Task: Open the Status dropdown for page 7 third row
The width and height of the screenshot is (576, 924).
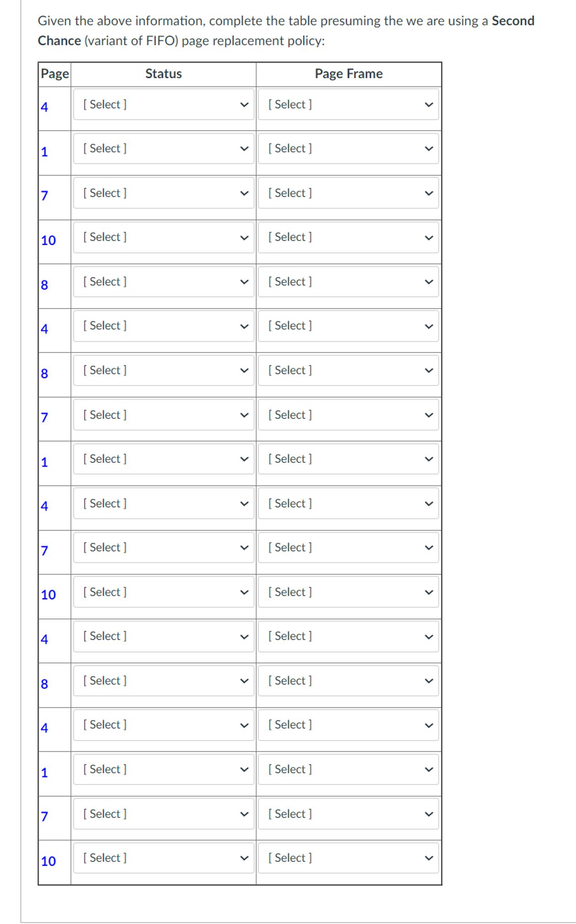Action: coord(163,193)
